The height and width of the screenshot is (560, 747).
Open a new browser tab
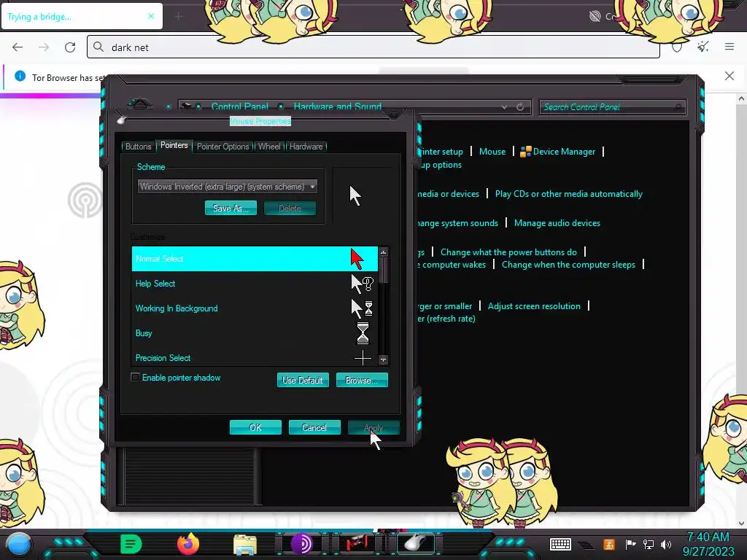click(179, 17)
